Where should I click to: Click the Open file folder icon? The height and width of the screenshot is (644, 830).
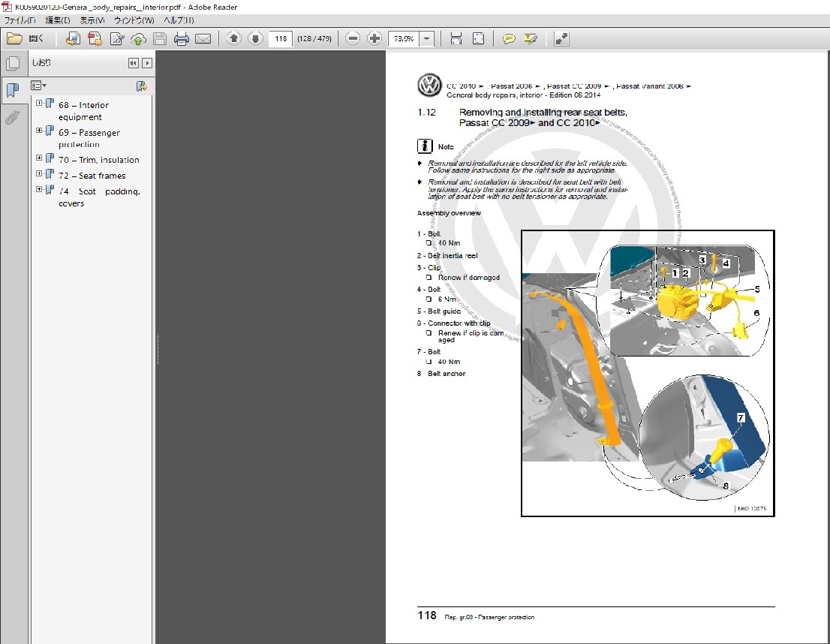point(14,39)
